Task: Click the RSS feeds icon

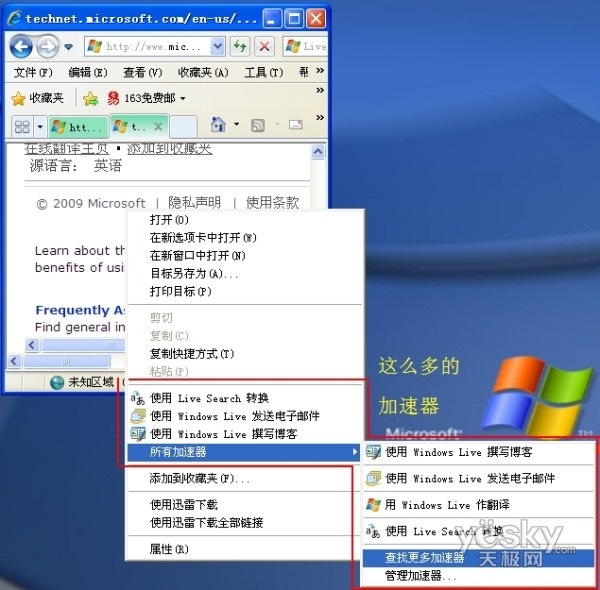Action: [258, 125]
